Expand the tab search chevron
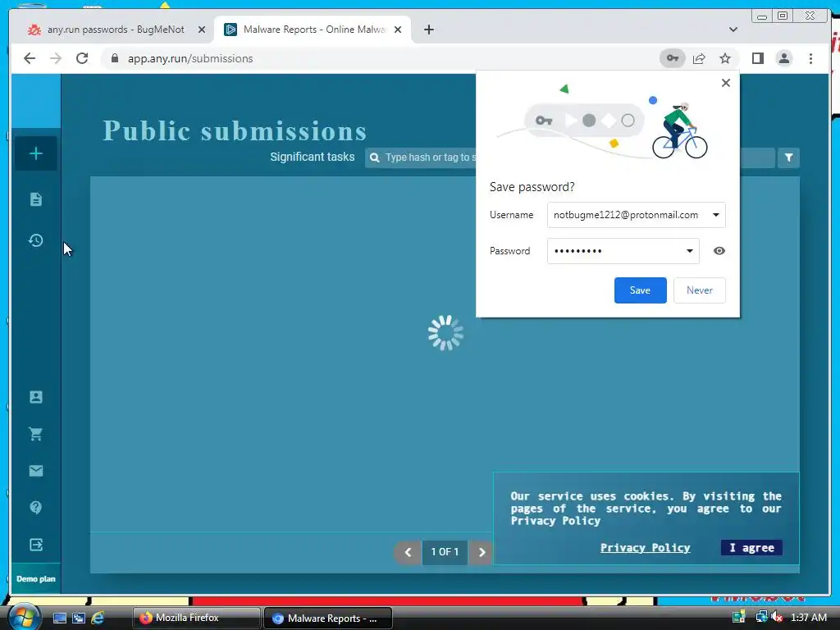 (733, 30)
